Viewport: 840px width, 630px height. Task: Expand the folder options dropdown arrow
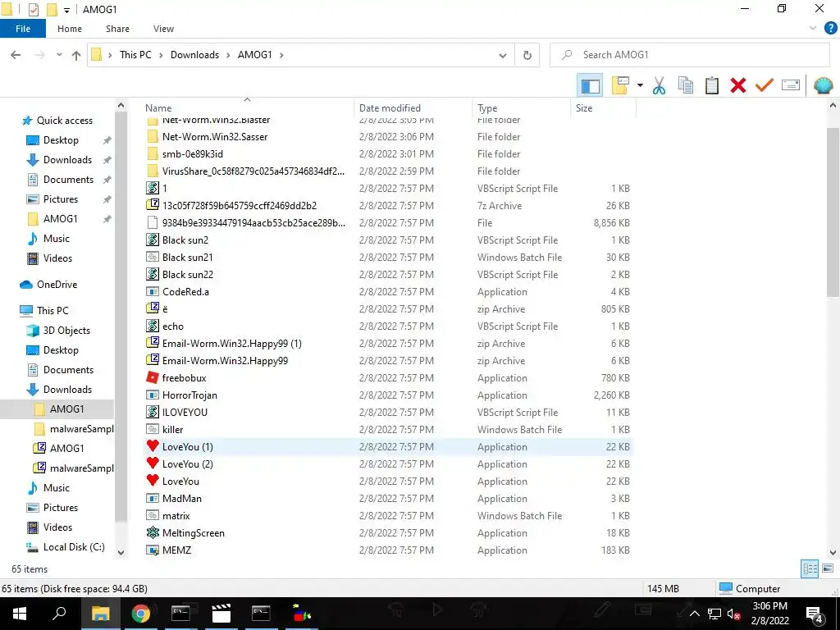tap(640, 85)
